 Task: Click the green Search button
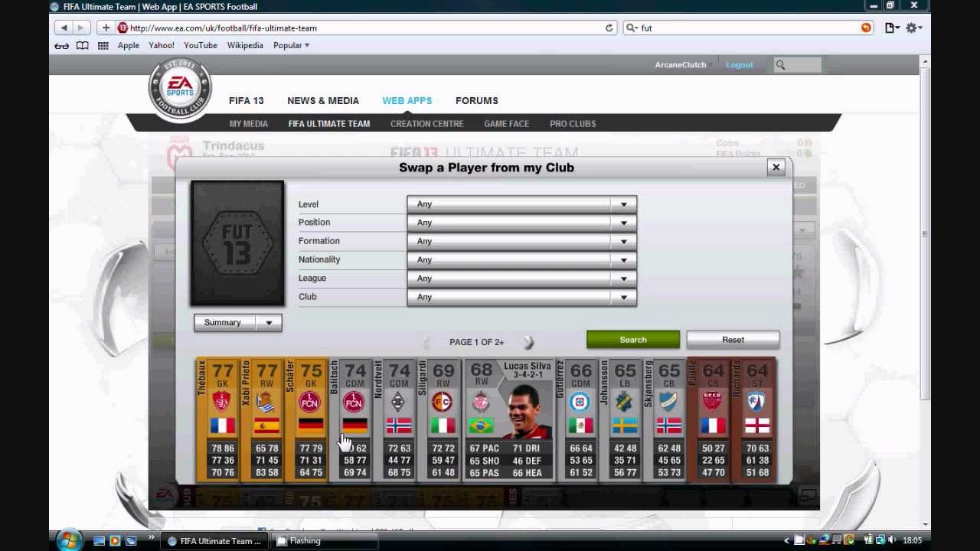tap(633, 340)
